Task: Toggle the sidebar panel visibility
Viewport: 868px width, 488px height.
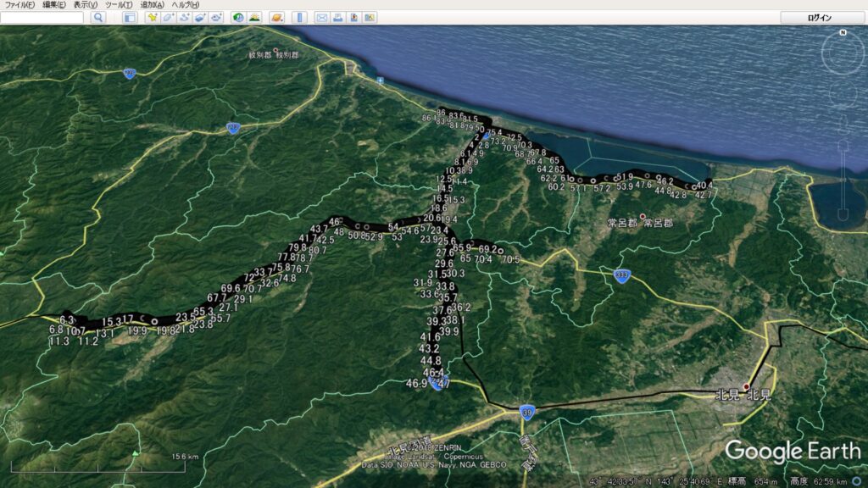Action: [129, 17]
